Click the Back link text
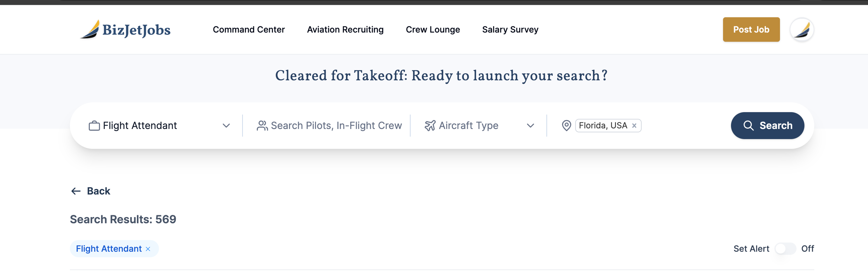This screenshot has width=868, height=276. pos(98,191)
